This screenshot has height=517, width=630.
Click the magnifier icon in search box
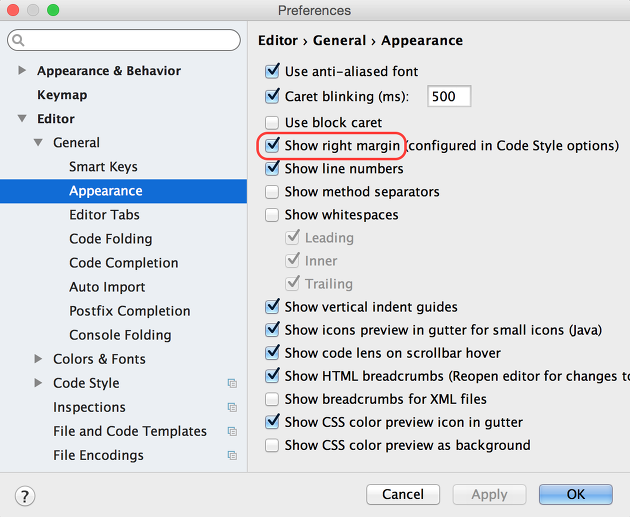tap(18, 40)
